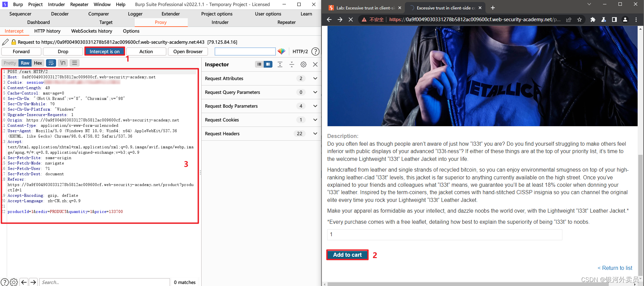The height and width of the screenshot is (286, 644).
Task: Toggle show non-printable characters \n button
Action: (x=63, y=63)
